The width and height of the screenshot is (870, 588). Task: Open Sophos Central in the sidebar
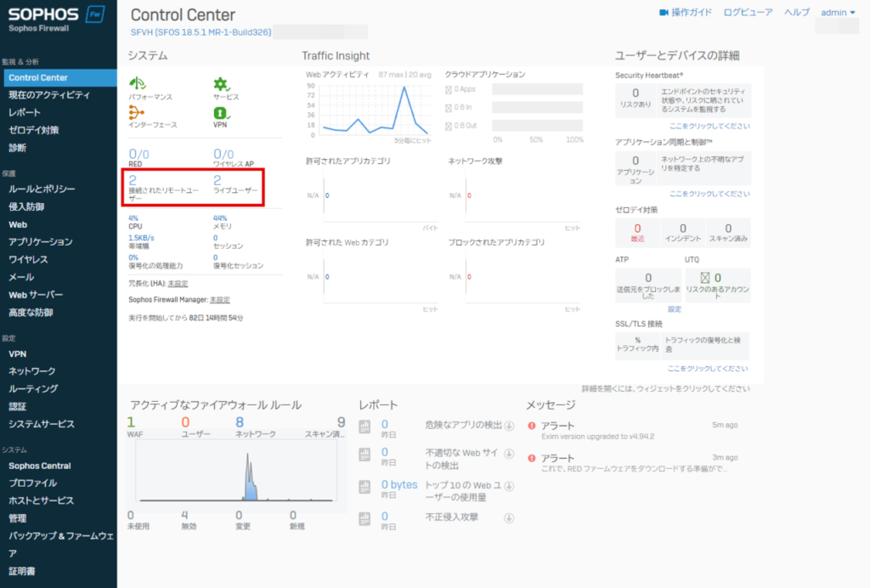[39, 466]
